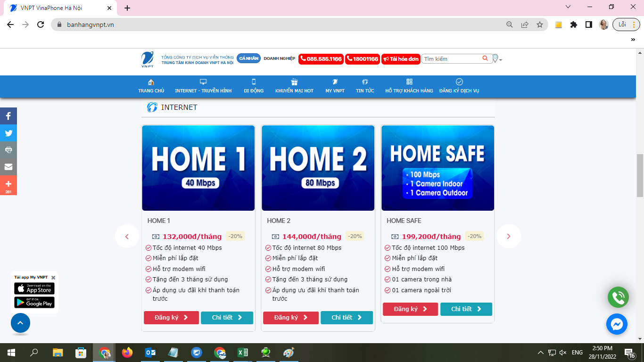Click the HOME SAFE package title
644x362 pixels.
tap(404, 221)
